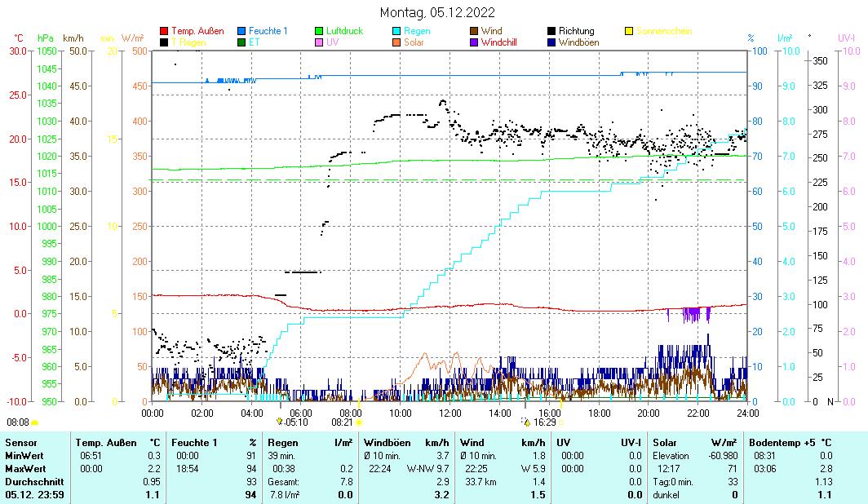Image resolution: width=868 pixels, height=504 pixels.
Task: Click the Richtung legend label
Action: pyautogui.click(x=576, y=31)
